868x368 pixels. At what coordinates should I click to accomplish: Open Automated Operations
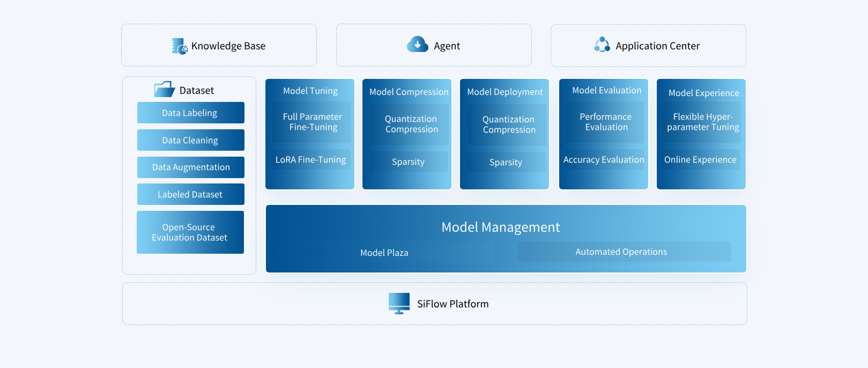pos(625,252)
